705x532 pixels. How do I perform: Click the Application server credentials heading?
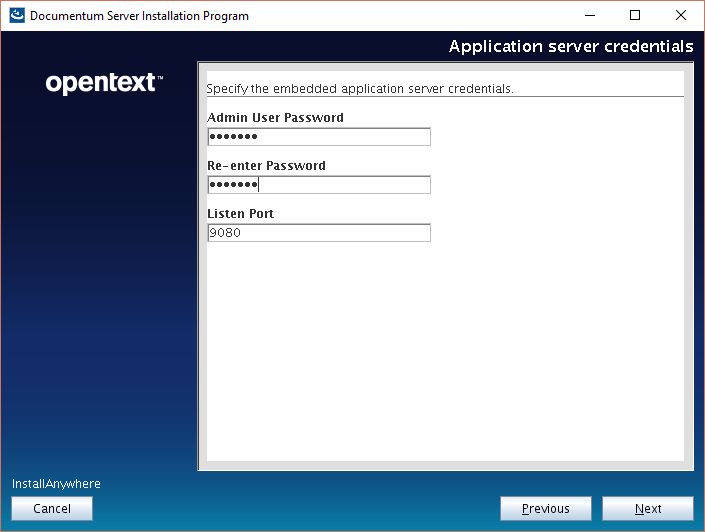pyautogui.click(x=570, y=47)
